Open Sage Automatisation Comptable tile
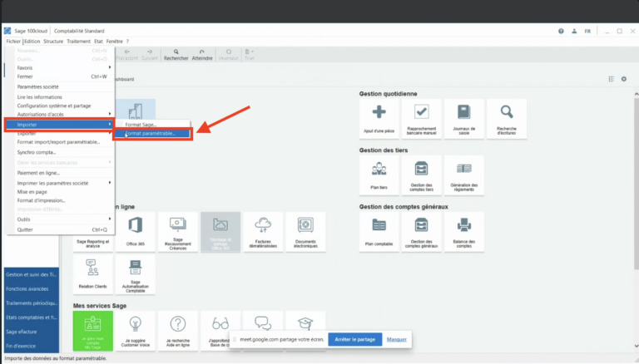The height and width of the screenshot is (364, 639). pyautogui.click(x=136, y=274)
